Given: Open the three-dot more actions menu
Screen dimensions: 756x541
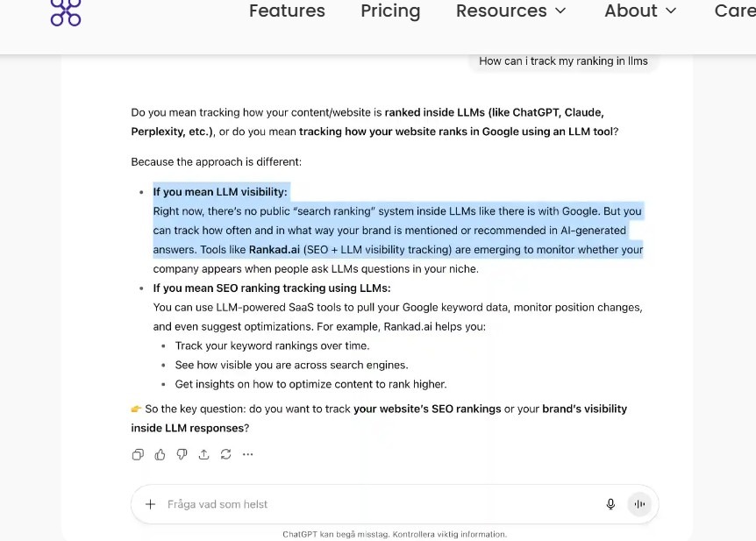Looking at the screenshot, I should [247, 454].
